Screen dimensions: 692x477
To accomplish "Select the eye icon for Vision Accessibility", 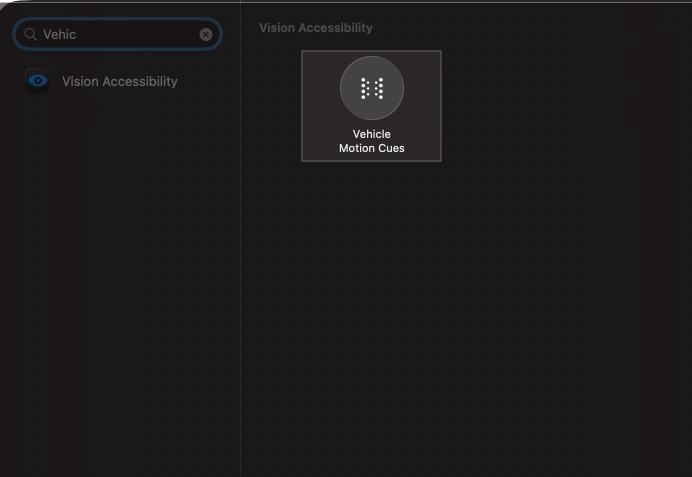I will 38,82.
